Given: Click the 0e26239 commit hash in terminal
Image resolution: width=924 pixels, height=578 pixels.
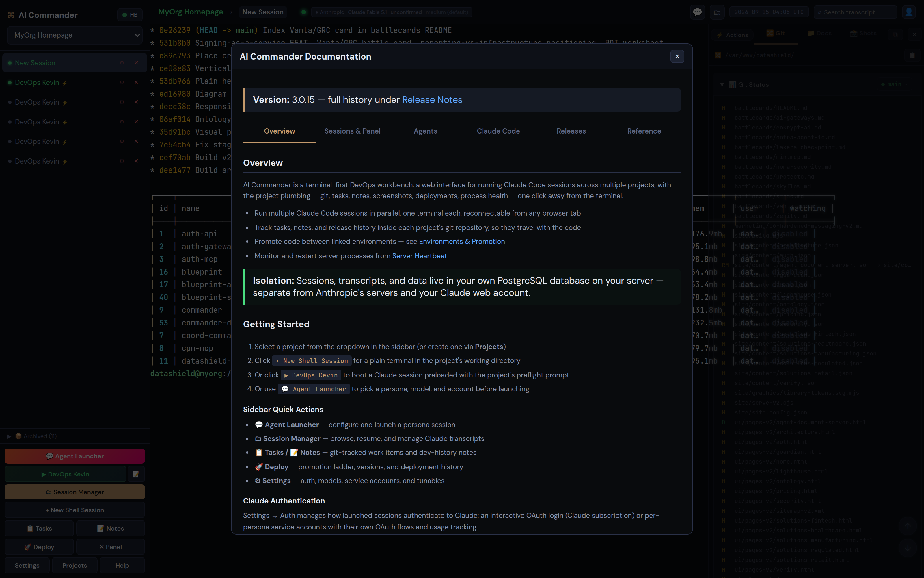Looking at the screenshot, I should [x=174, y=30].
